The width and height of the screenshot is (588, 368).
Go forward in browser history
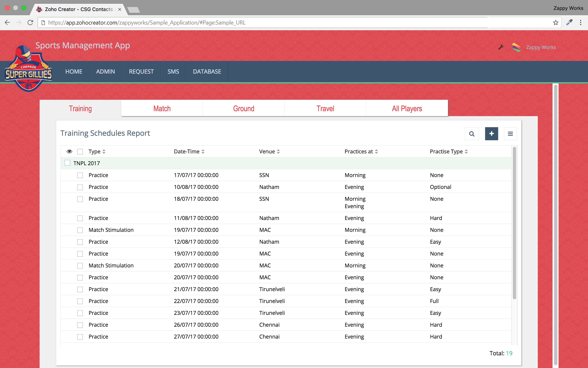[19, 23]
